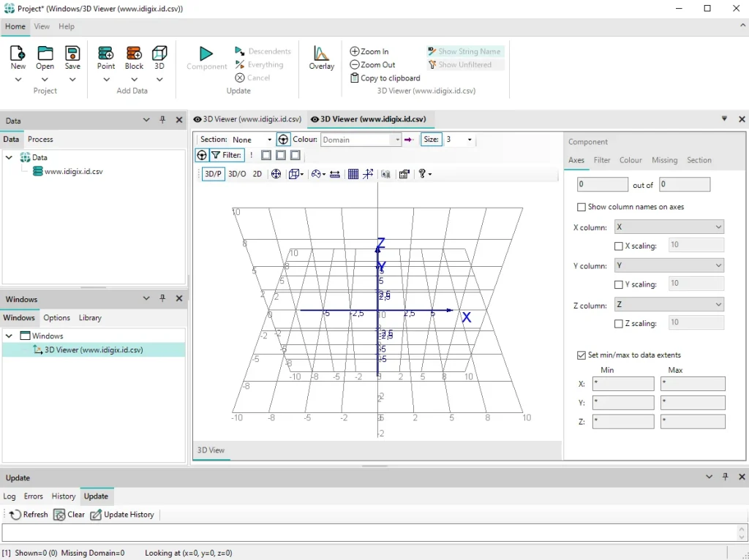
Task: Add Block data from ribbon
Action: (x=134, y=53)
